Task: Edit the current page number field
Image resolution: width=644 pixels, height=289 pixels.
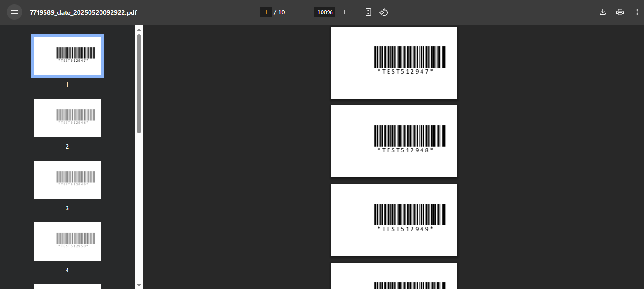Action: point(266,12)
